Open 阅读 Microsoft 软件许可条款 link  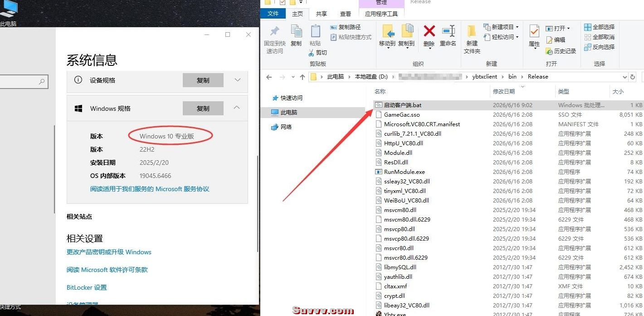(x=107, y=270)
